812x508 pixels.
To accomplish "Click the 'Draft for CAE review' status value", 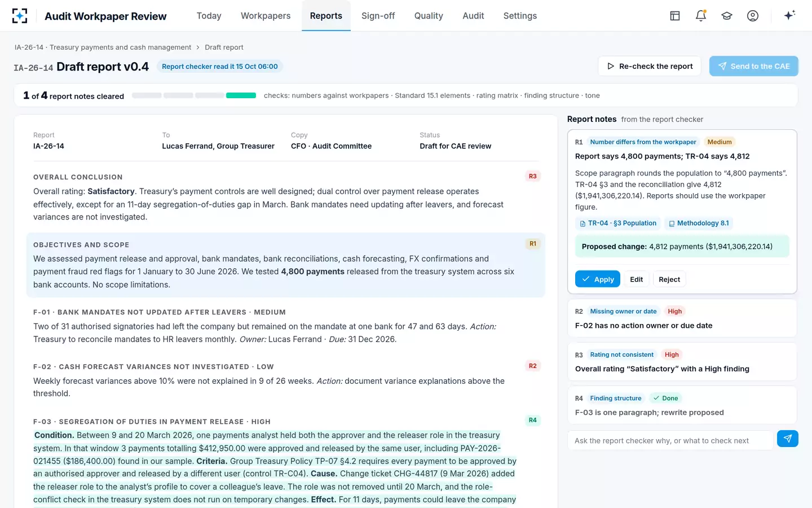I will point(455,146).
